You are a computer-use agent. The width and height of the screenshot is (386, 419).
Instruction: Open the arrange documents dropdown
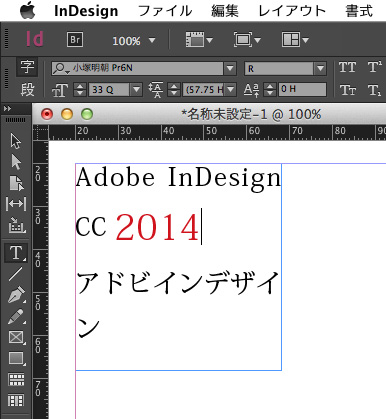295,40
